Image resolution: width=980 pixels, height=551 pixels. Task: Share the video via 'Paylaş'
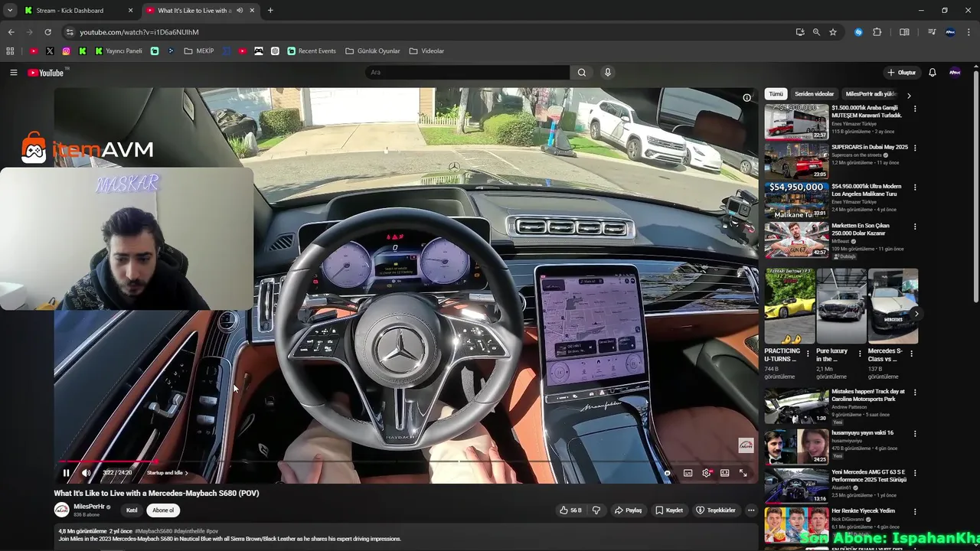[x=627, y=510]
